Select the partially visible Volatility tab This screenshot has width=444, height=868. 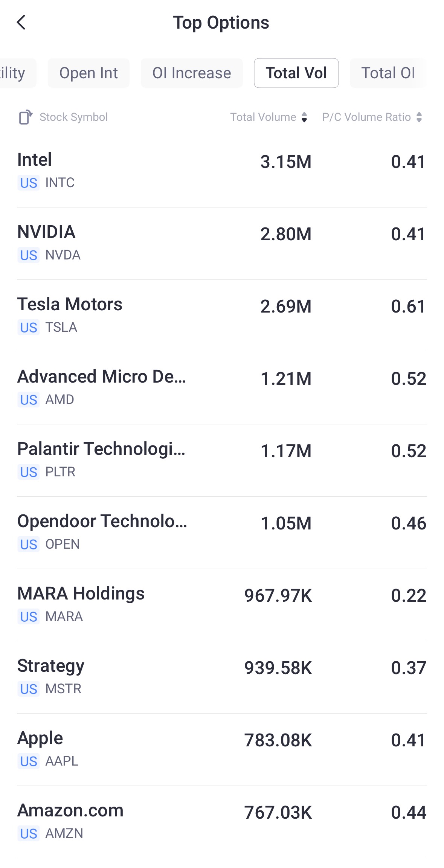coord(15,73)
